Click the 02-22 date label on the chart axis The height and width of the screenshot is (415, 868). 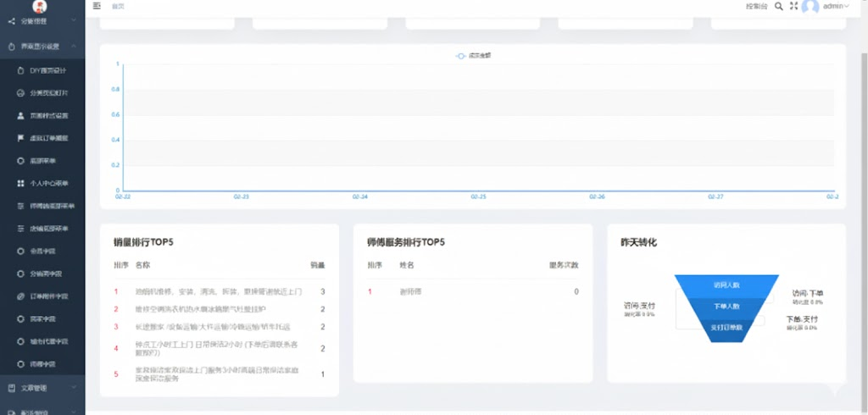pos(123,196)
